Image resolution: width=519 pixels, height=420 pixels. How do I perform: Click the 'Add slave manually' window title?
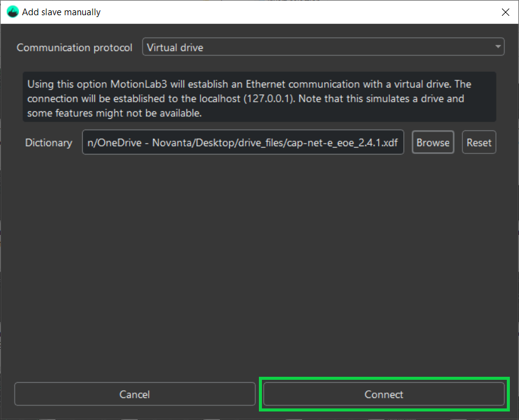click(x=62, y=12)
